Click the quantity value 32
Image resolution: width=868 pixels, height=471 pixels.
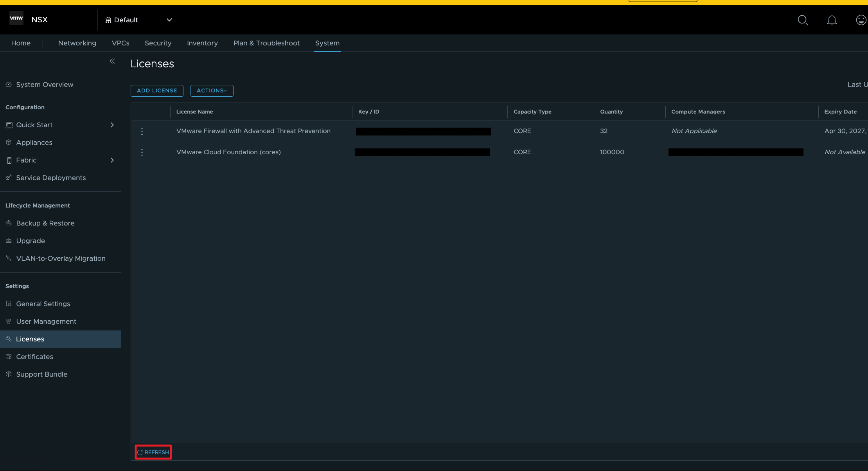click(604, 131)
